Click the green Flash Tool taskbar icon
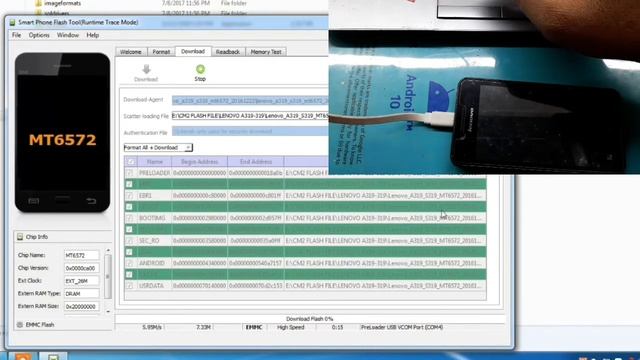The image size is (640, 360). 53,357
